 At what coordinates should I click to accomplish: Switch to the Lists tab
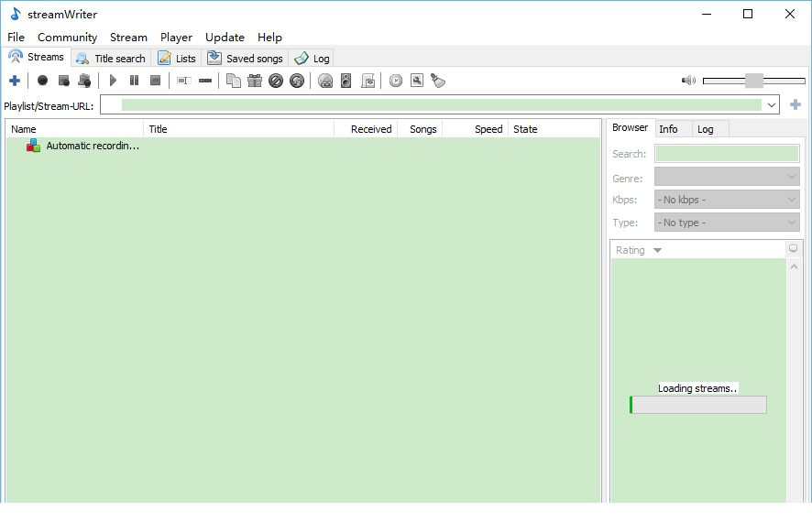[177, 59]
